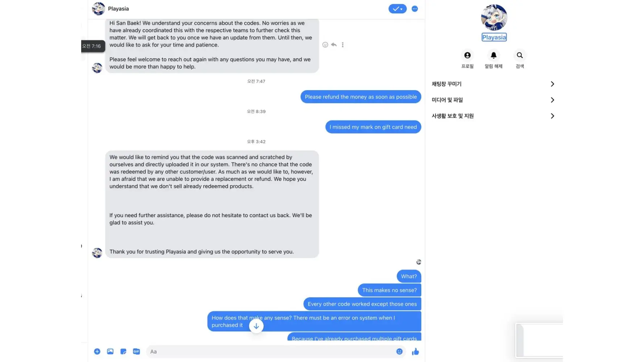Image resolution: width=644 pixels, height=362 pixels.
Task: Open more actions plus icon in composer
Action: click(x=97, y=352)
